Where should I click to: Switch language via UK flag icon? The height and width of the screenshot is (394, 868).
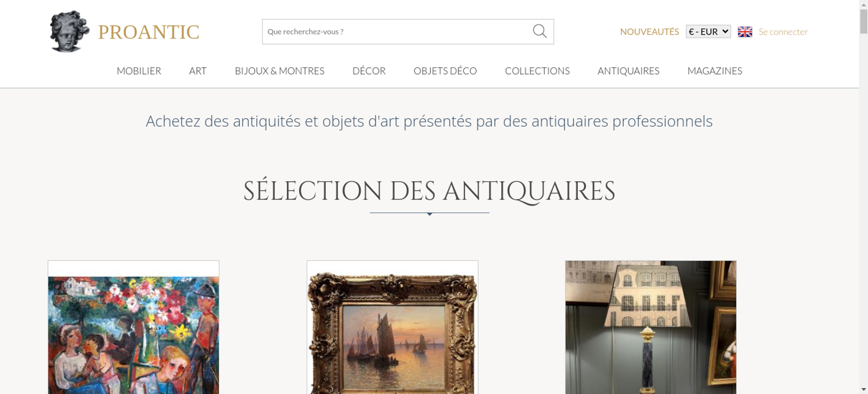click(x=745, y=32)
